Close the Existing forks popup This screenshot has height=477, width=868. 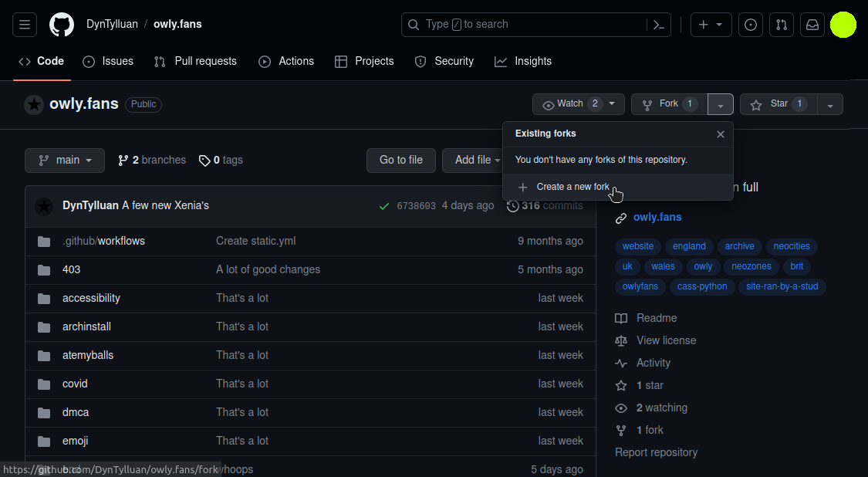pos(720,134)
